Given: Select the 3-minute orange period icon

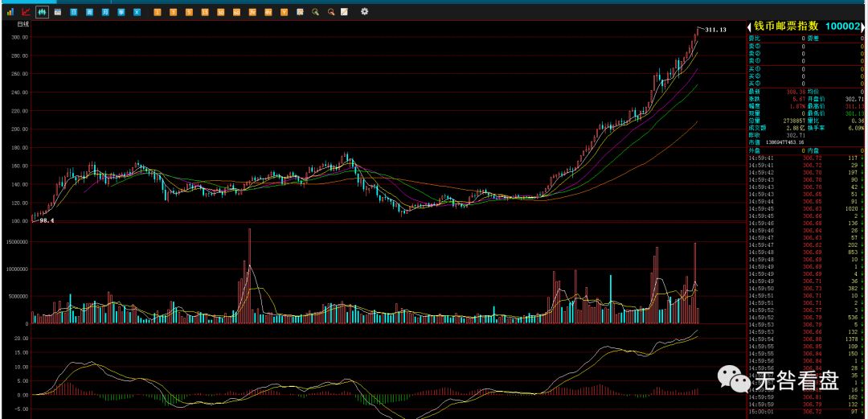Looking at the screenshot, I should (x=174, y=11).
